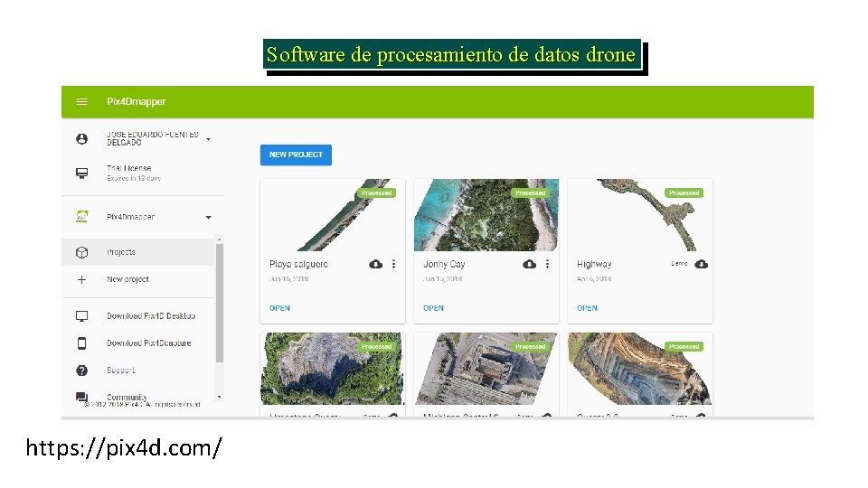Screen dimensions: 868x488
Task: Open the Trial License entry
Action: click(x=134, y=173)
